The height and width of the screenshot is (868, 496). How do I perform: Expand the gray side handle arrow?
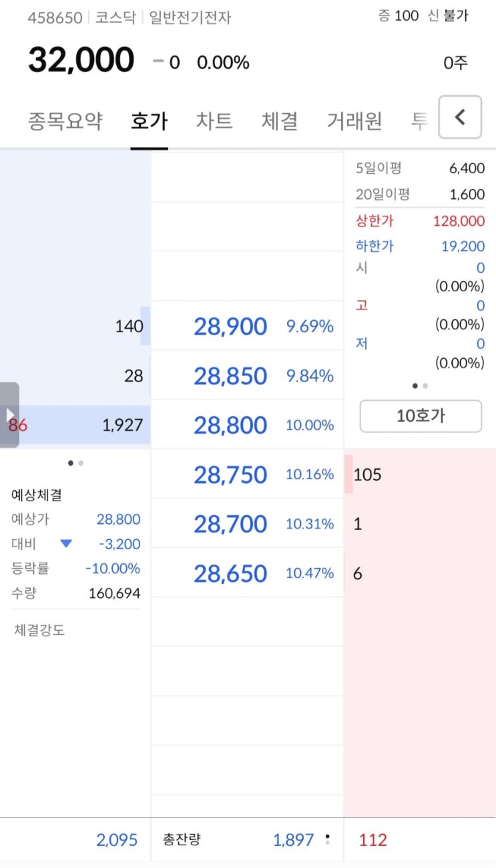coord(9,415)
